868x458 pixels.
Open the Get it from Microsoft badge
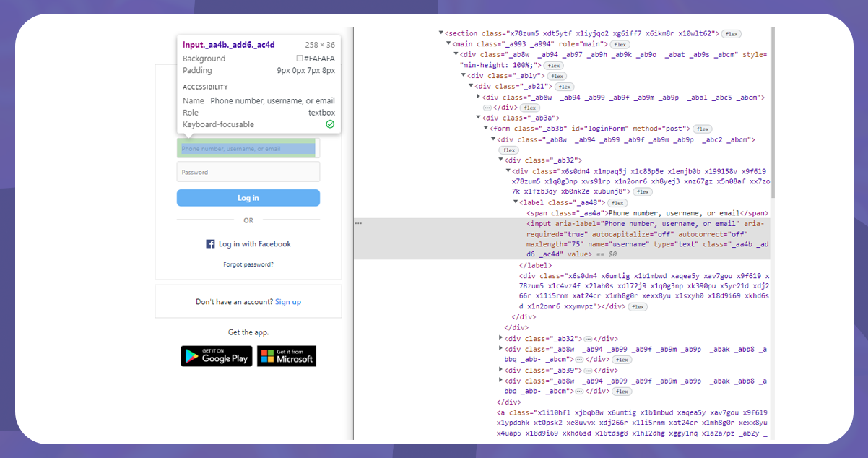pyautogui.click(x=286, y=356)
